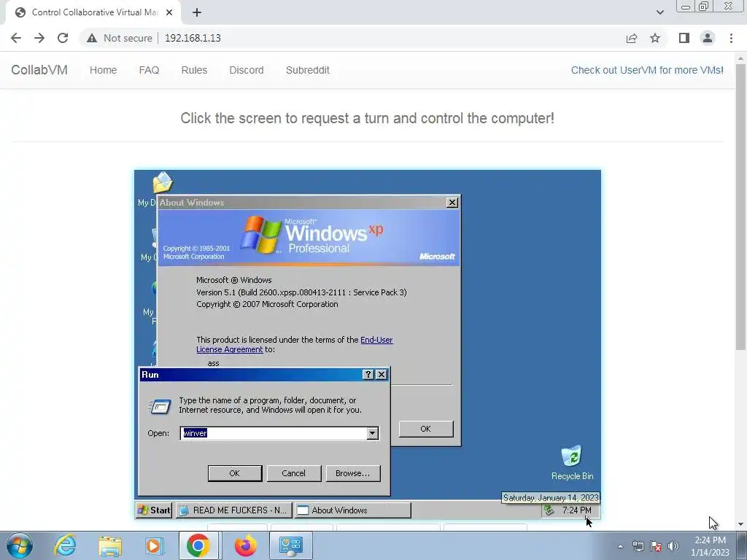
Task: Reload the CollabVM page
Action: click(63, 38)
